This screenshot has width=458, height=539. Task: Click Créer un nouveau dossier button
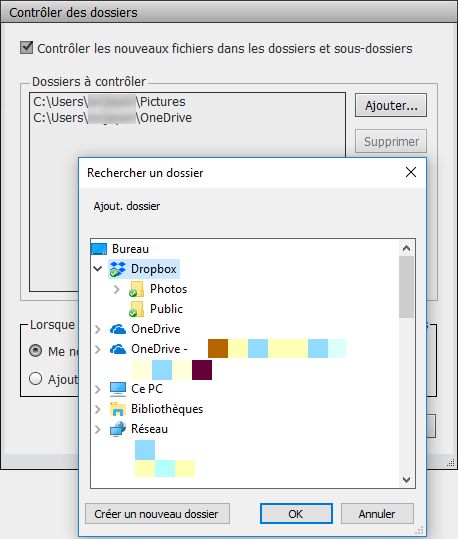(157, 514)
